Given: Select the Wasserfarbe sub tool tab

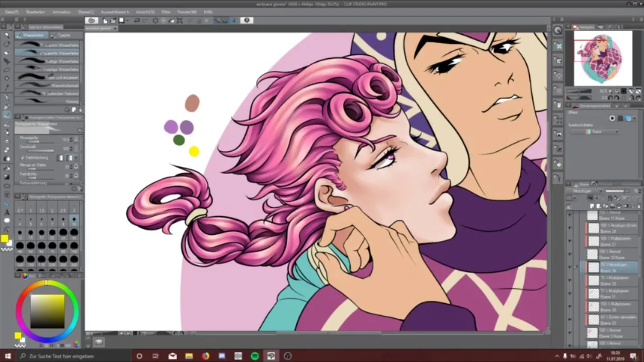Looking at the screenshot, I should [31, 35].
